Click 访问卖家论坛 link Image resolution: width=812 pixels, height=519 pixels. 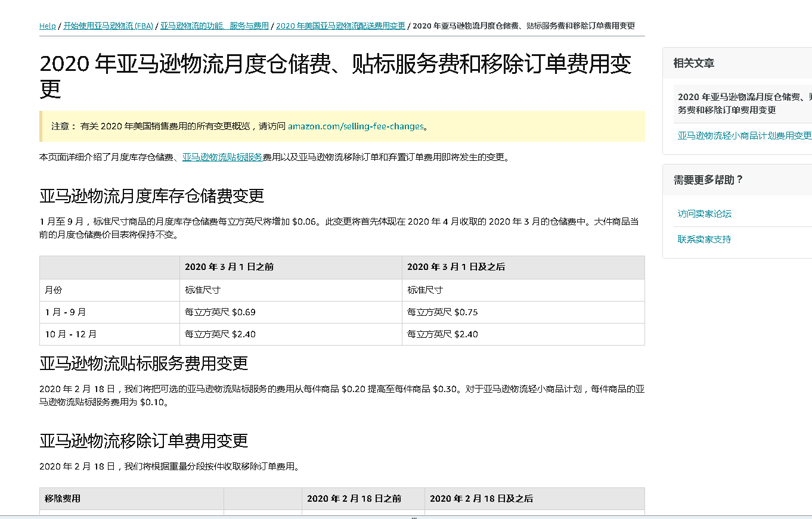pyautogui.click(x=705, y=213)
